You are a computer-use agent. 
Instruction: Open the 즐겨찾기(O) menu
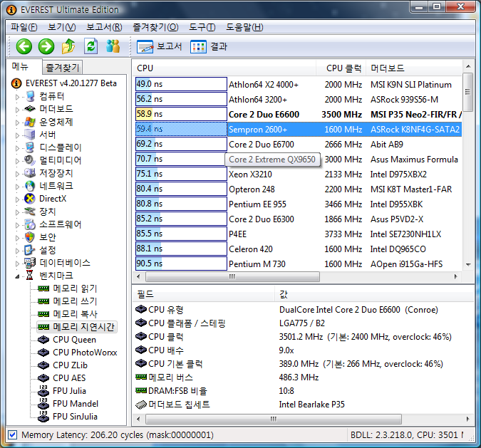[x=155, y=27]
